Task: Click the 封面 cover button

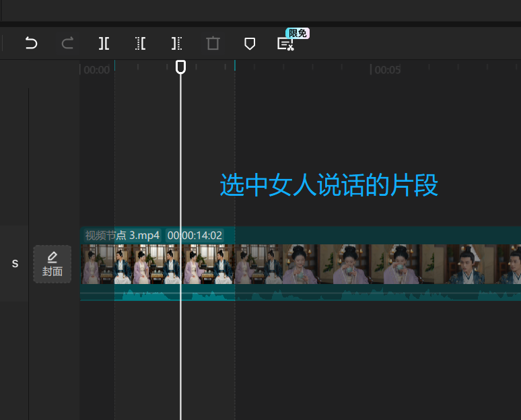Action: point(52,264)
